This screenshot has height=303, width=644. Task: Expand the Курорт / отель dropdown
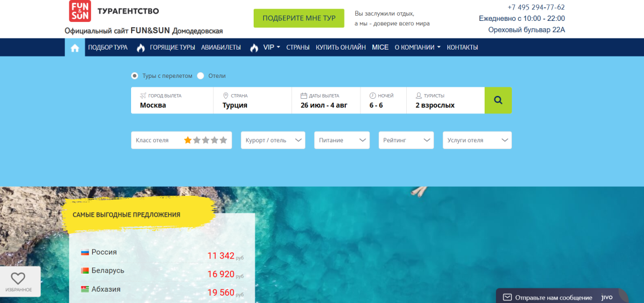point(273,140)
